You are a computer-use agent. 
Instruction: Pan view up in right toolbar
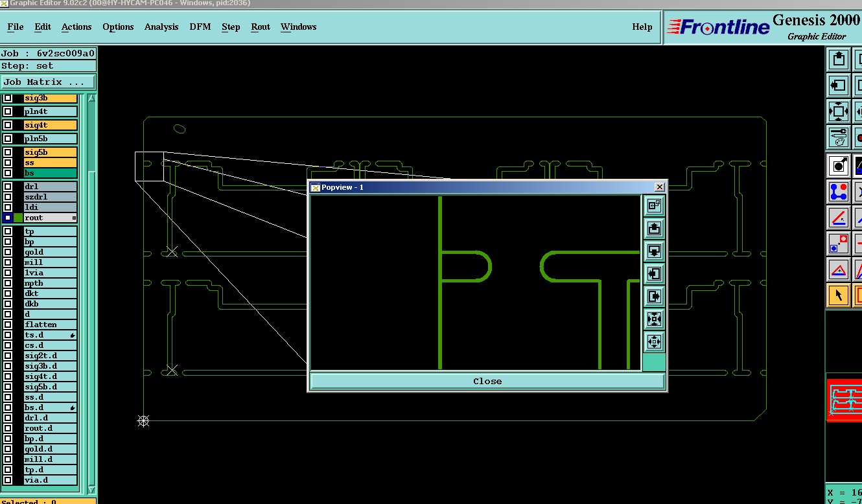coord(839,59)
